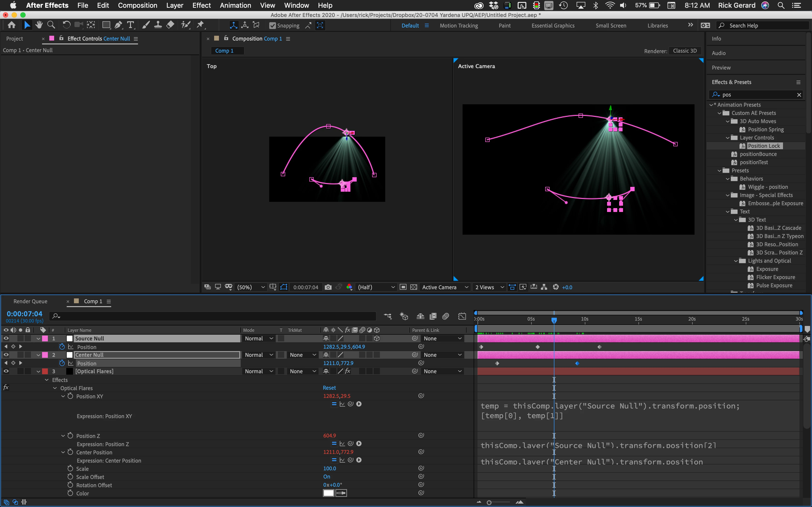Image resolution: width=812 pixels, height=507 pixels.
Task: Hide the Source Null layer
Action: coord(6,338)
